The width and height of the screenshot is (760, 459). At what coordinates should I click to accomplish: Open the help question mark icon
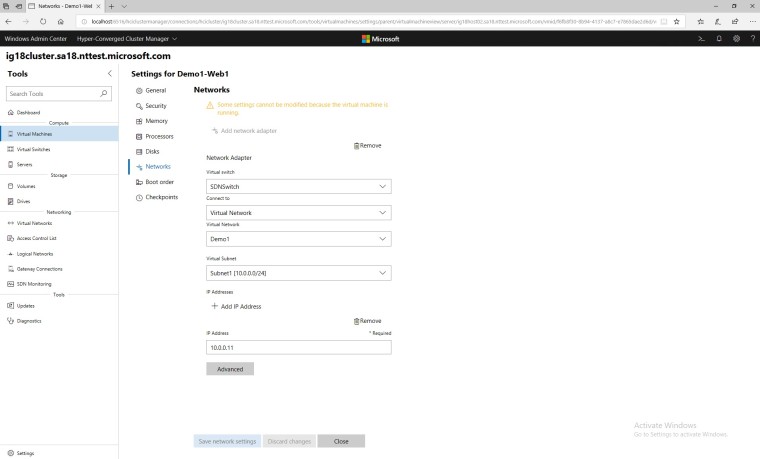point(753,39)
